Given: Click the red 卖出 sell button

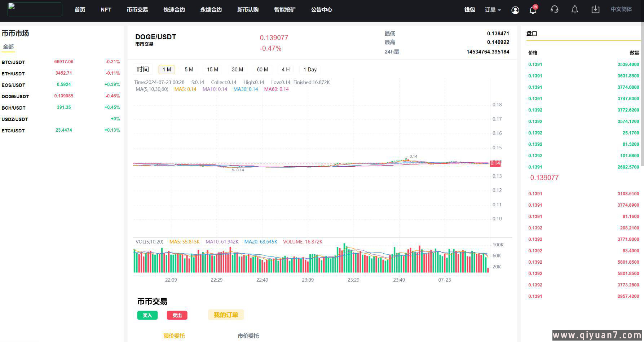Looking at the screenshot, I should 177,315.
